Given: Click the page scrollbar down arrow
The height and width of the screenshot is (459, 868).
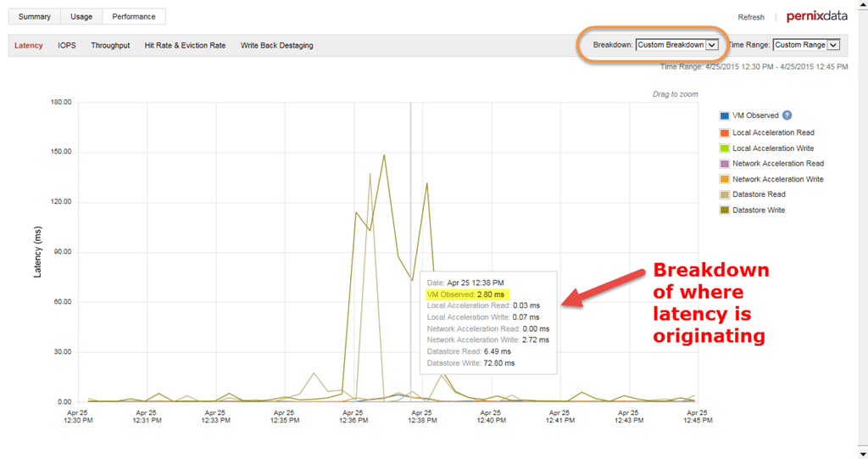Looking at the screenshot, I should (x=862, y=454).
